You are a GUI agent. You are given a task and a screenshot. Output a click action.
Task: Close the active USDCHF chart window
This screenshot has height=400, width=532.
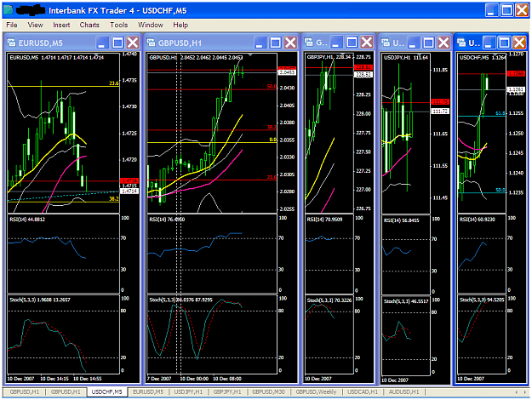[x=519, y=43]
